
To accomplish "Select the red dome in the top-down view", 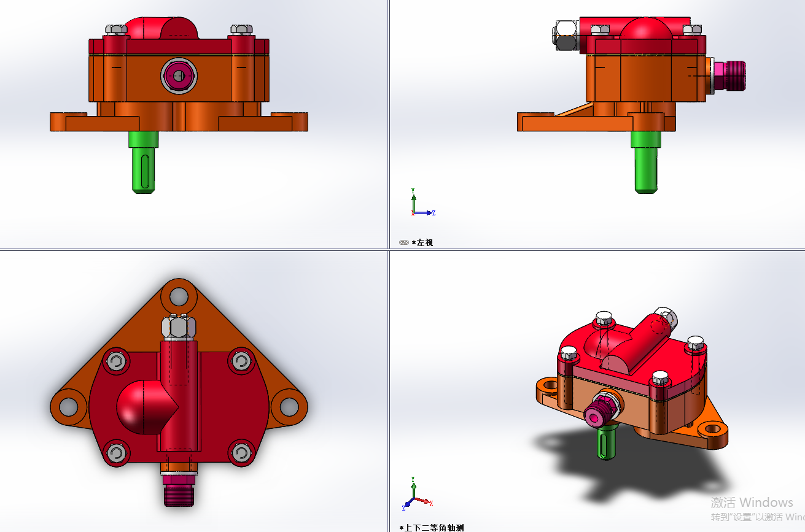I will (x=146, y=407).
